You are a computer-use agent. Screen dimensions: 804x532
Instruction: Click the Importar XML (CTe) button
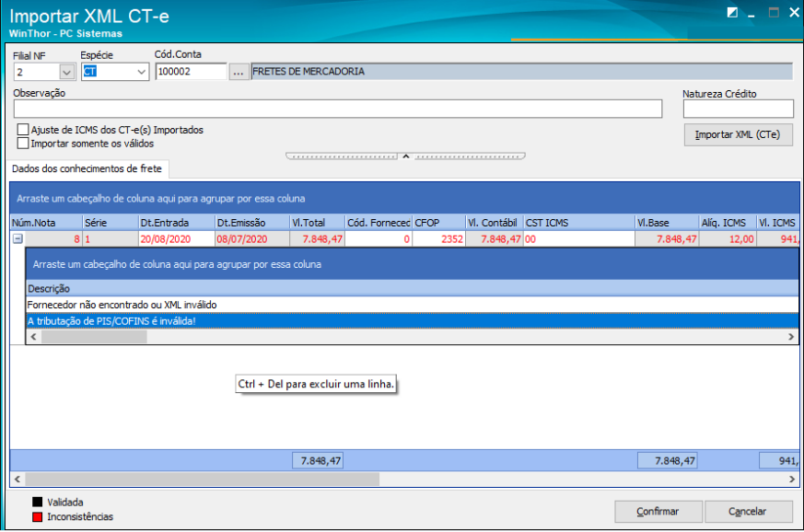[738, 134]
